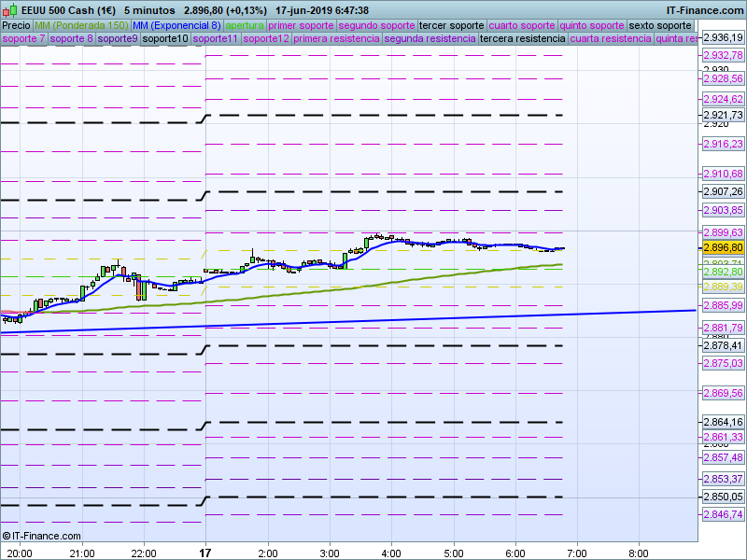Open the 'MM (Exponencial 8)' indicator label
The width and height of the screenshot is (747, 560).
[x=176, y=25]
